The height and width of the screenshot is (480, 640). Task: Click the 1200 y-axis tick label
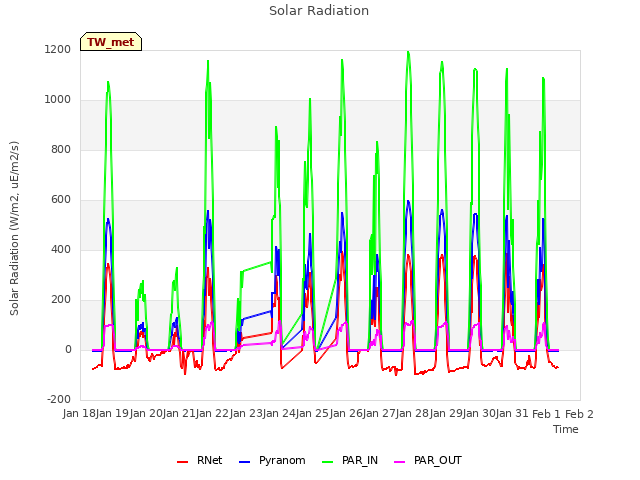pos(58,49)
